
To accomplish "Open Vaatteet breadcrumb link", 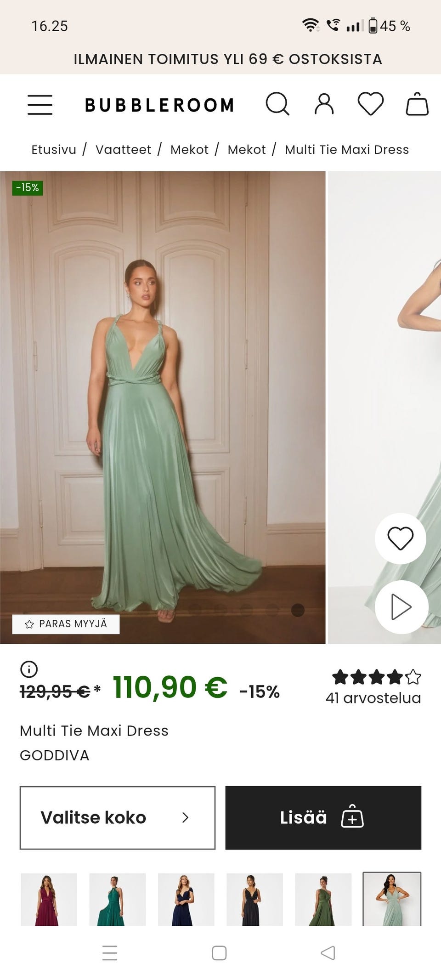I will (x=123, y=150).
